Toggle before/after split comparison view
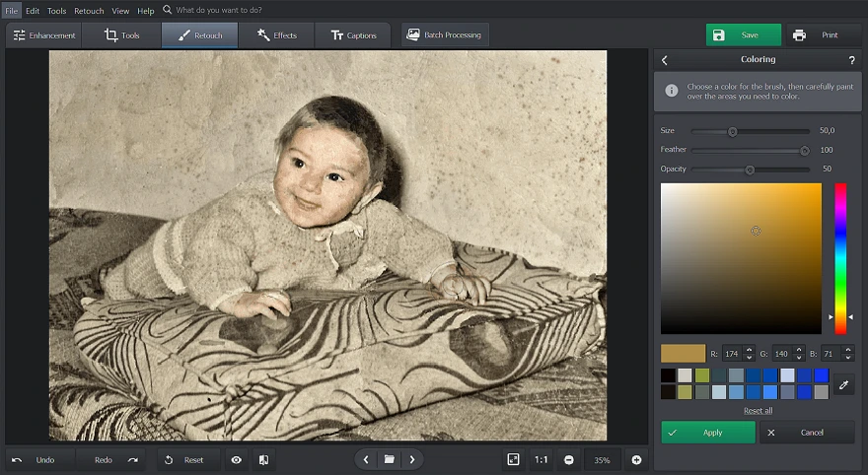The image size is (868, 475). 264,460
